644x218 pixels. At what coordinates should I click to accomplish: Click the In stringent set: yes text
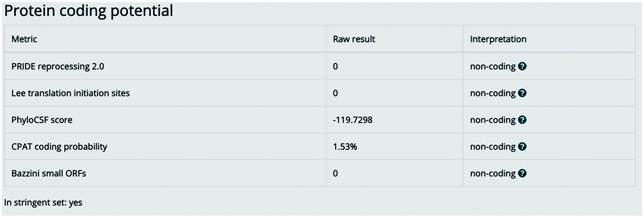pos(43,203)
